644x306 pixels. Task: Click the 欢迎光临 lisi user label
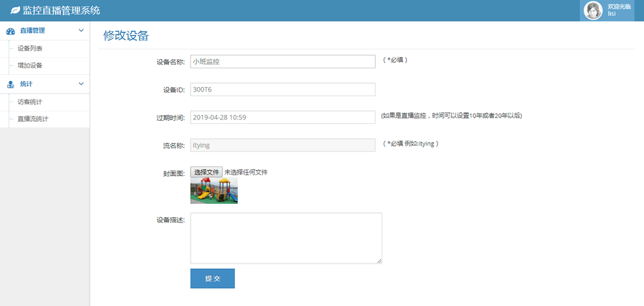pyautogui.click(x=619, y=10)
